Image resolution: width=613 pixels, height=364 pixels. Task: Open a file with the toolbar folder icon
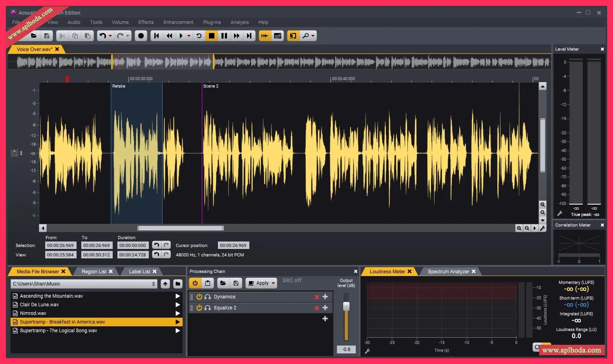click(34, 36)
